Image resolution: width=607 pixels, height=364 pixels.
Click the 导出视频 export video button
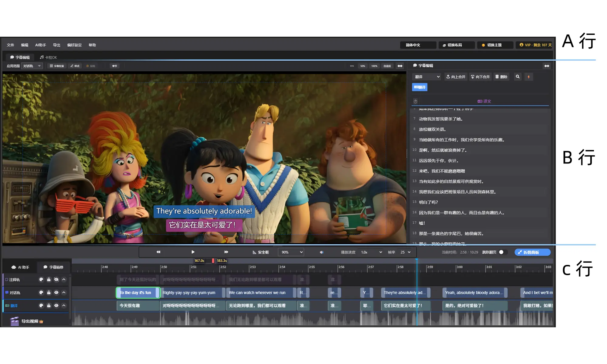(27, 321)
